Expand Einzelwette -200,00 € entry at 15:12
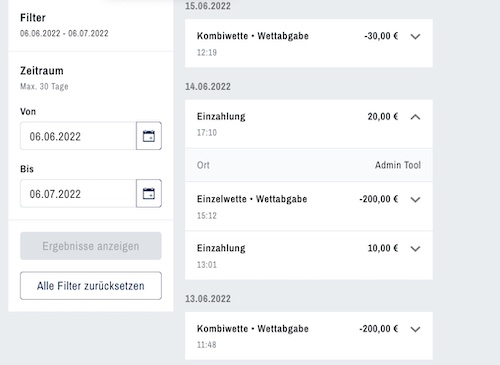Viewport: 500px width, 365px height. [415, 199]
